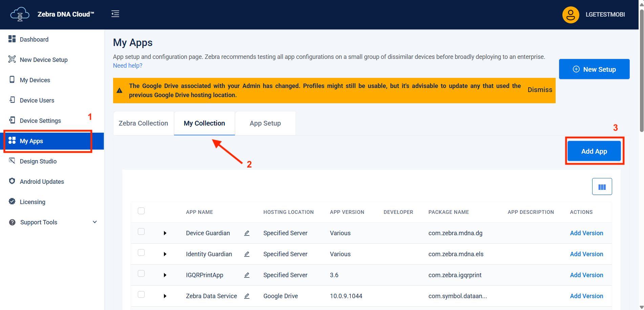This screenshot has width=644, height=310.
Task: Tick the IGQRPrintApp row checkbox
Action: pos(141,273)
